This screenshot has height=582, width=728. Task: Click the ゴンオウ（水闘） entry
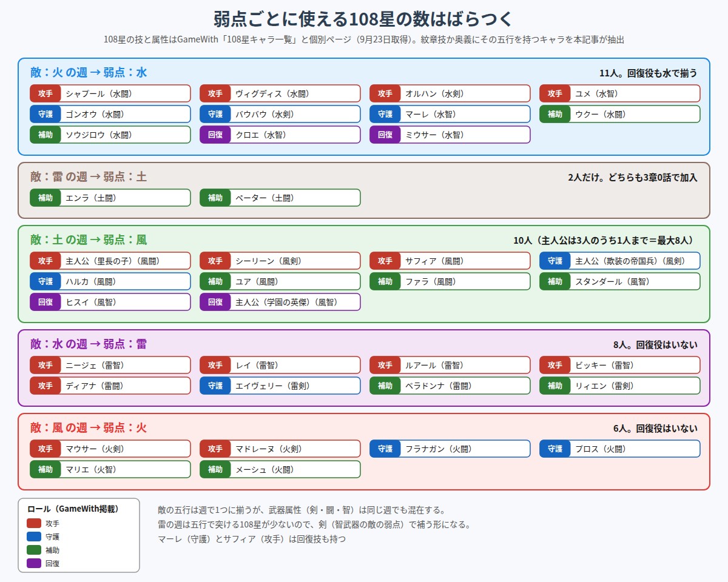110,114
